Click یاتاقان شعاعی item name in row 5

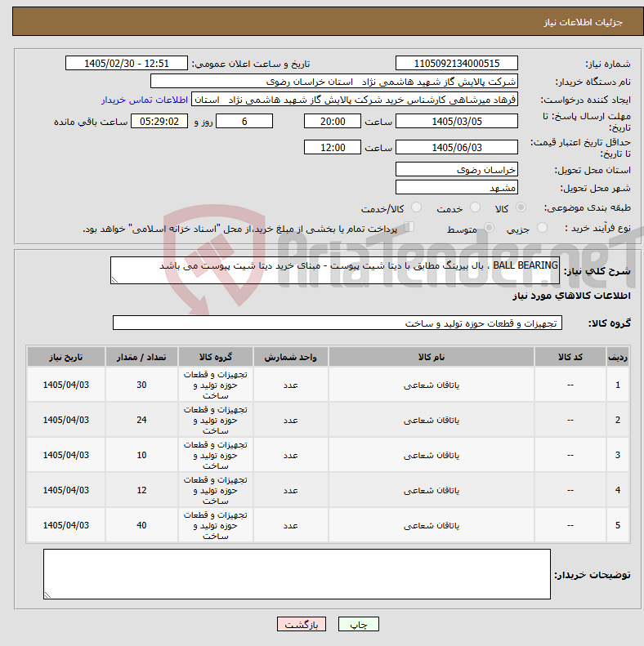coord(432,525)
